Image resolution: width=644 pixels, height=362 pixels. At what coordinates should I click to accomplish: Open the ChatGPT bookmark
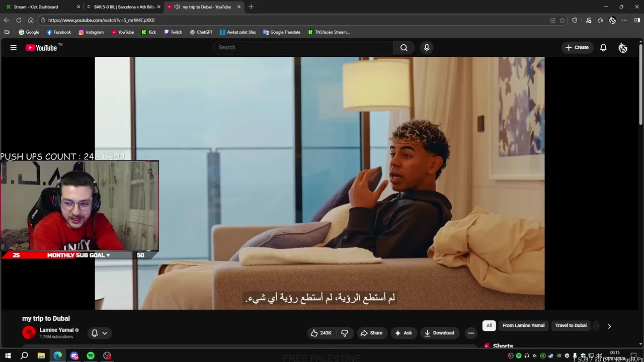click(201, 32)
